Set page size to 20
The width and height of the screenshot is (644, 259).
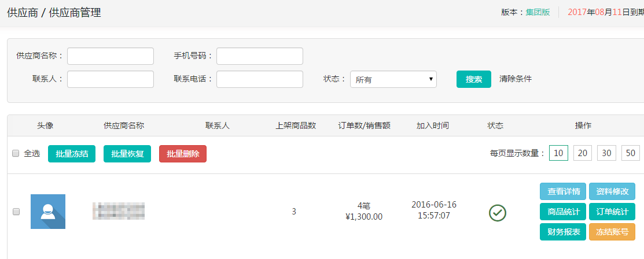(583, 153)
